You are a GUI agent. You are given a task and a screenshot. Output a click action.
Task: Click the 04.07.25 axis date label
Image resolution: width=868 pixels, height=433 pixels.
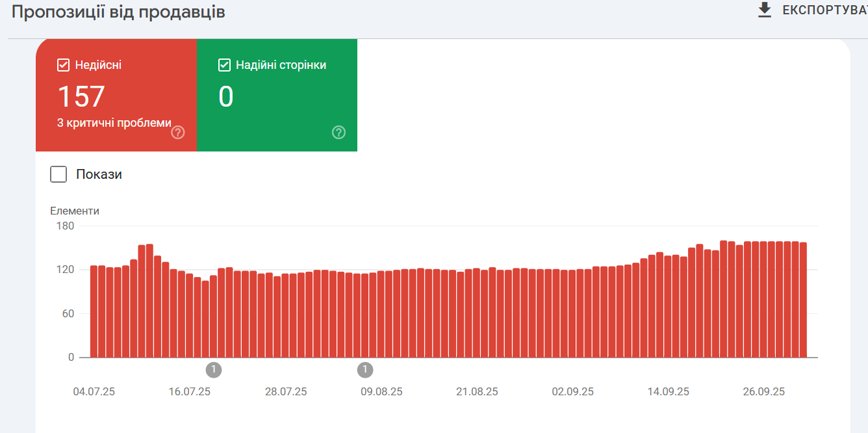[94, 392]
